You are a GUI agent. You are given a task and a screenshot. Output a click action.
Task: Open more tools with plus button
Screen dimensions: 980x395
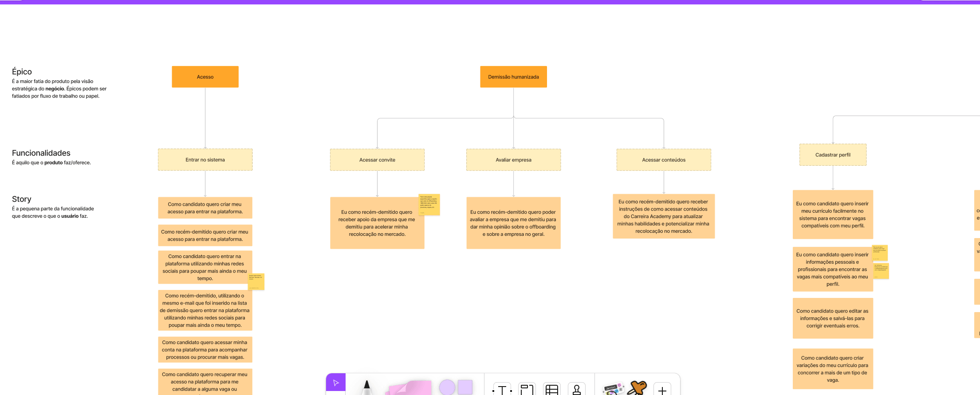tap(662, 389)
